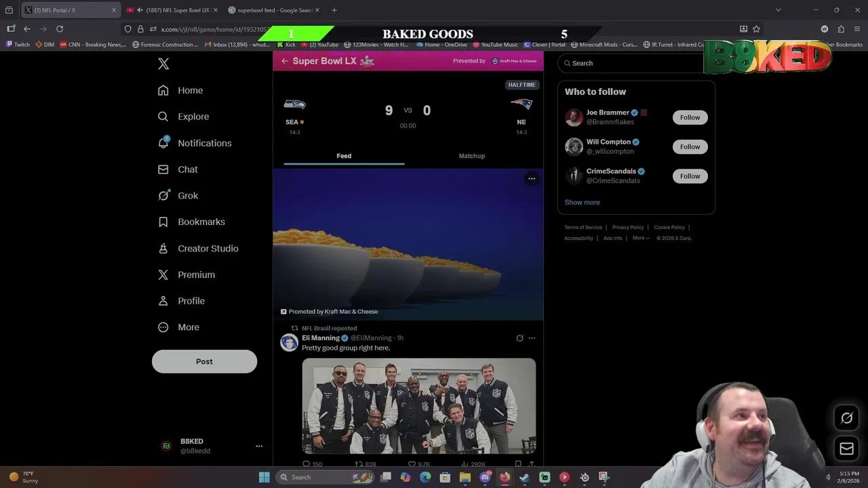Open Ads info footer link

coord(612,239)
